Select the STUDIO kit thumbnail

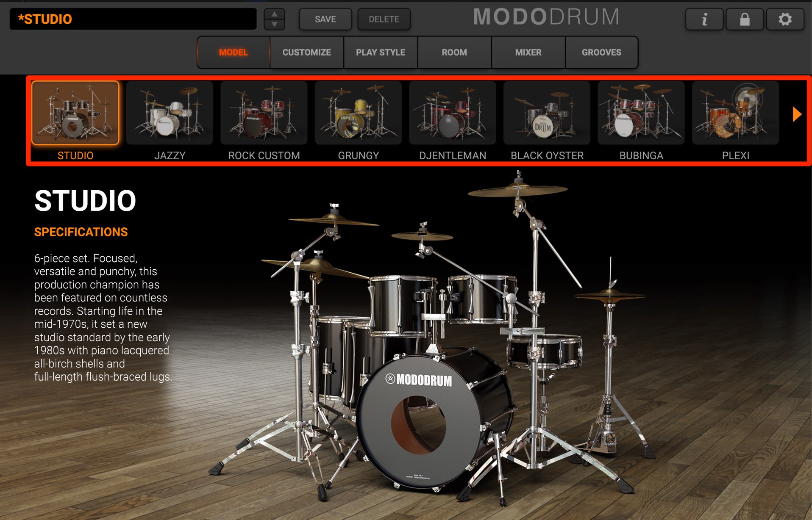click(x=75, y=113)
